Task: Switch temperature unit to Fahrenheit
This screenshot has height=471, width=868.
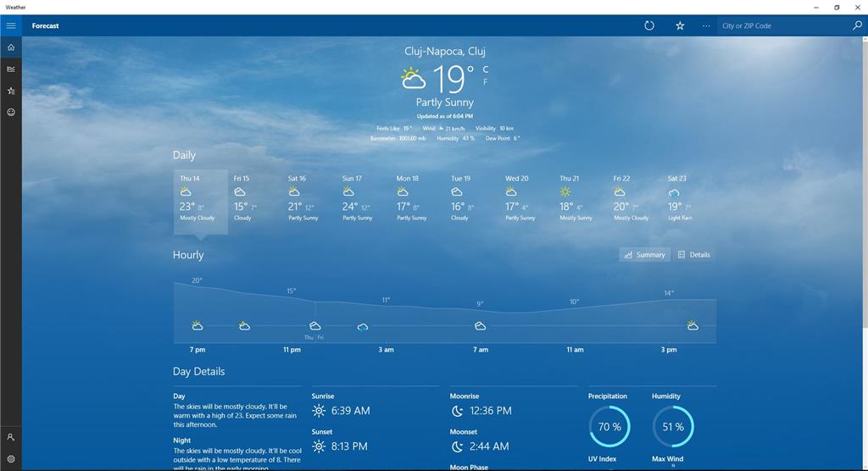Action: [486, 82]
